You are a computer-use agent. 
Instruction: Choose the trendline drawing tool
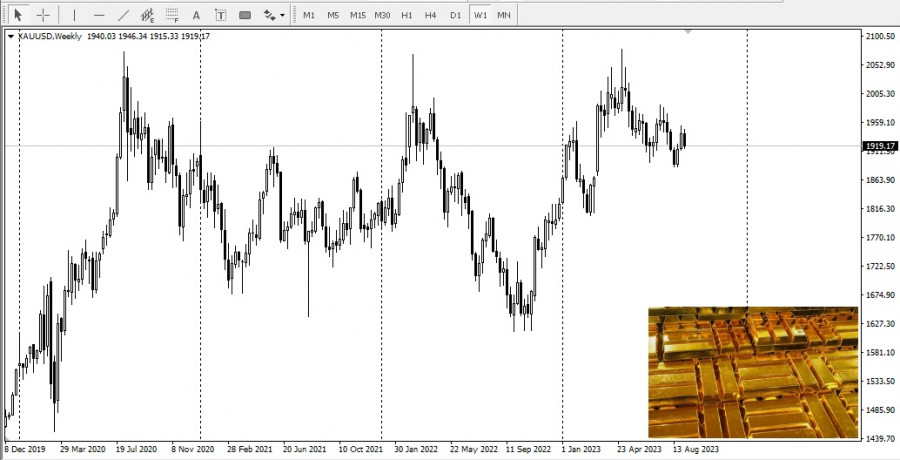coord(123,15)
